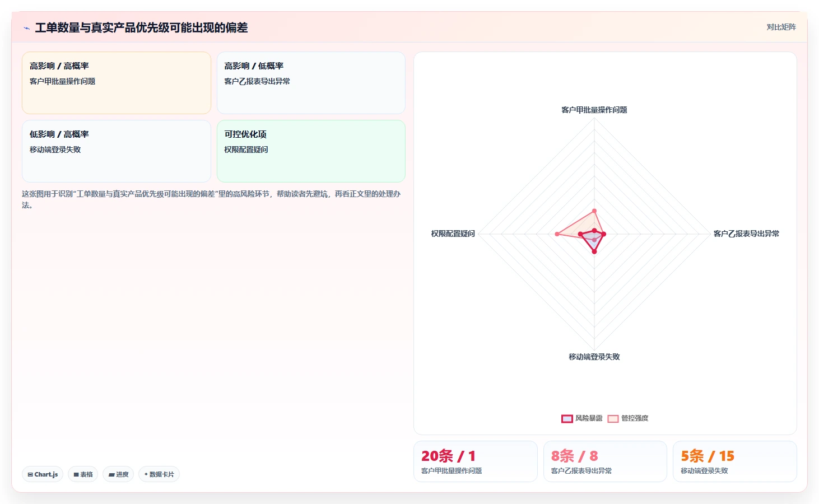The image size is (819, 504).
Task: Click 客户乙报表导出异常 caption under 8条 / 8
Action: coord(581,471)
